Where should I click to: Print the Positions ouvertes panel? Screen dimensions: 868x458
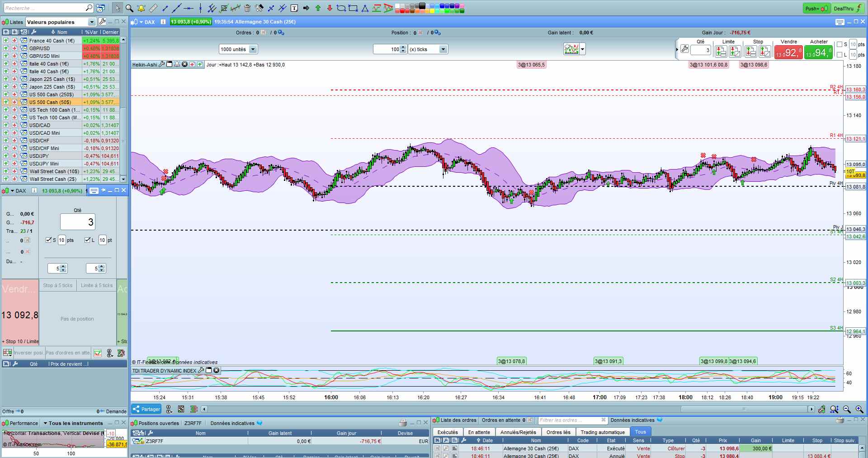402,423
